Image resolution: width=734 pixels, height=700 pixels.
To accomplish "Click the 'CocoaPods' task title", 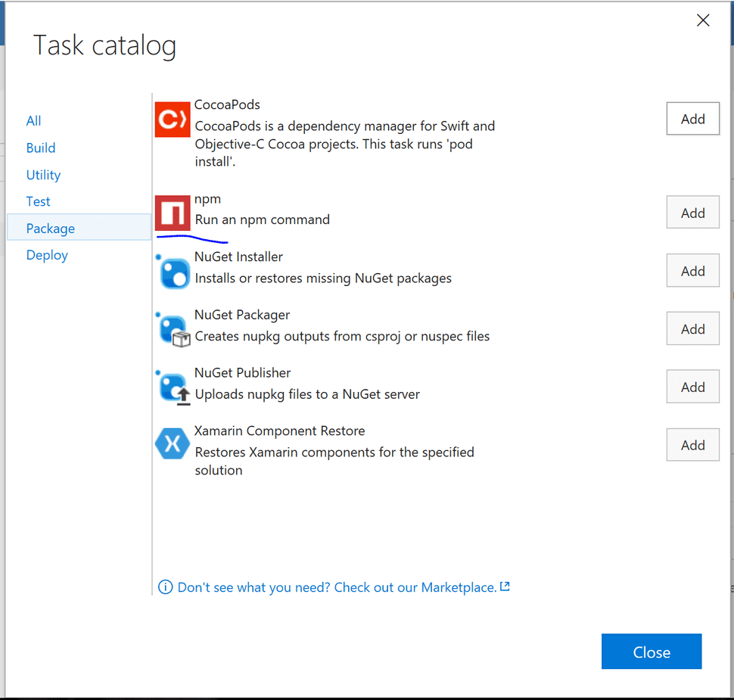I will [227, 104].
